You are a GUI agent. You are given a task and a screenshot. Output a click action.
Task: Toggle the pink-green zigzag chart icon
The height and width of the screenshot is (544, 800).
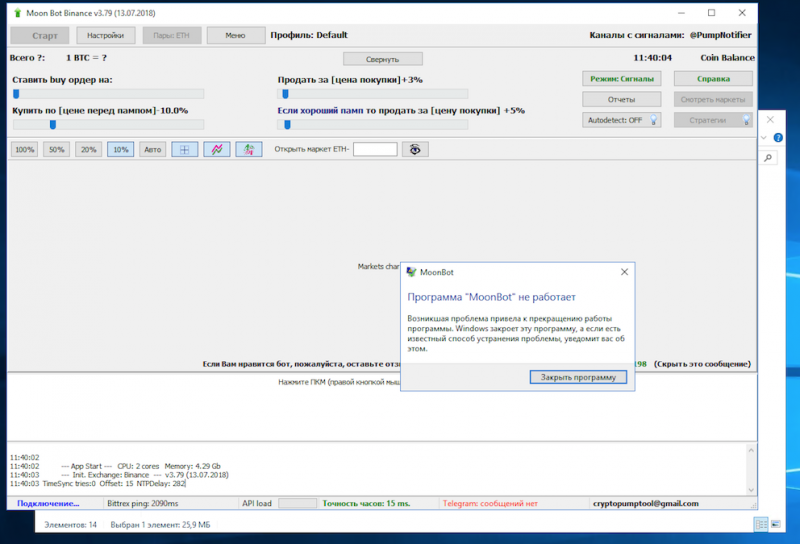click(217, 150)
